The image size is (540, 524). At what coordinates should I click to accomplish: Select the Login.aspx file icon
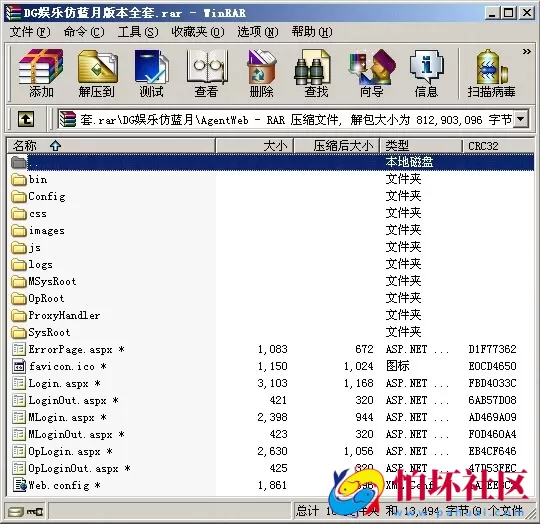tap(19, 383)
